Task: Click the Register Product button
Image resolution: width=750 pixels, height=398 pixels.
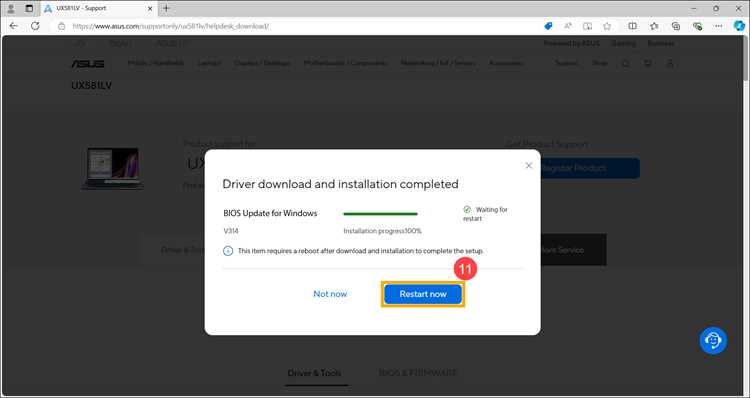Action: [590, 168]
